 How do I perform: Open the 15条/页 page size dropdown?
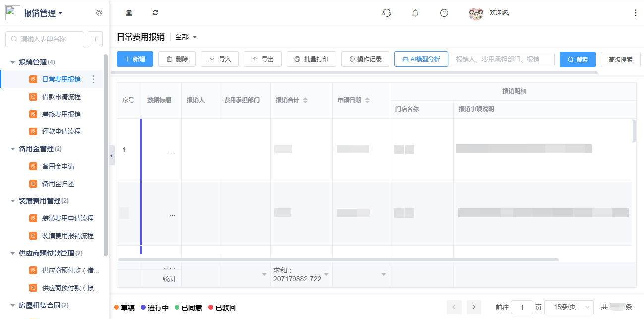(x=569, y=307)
